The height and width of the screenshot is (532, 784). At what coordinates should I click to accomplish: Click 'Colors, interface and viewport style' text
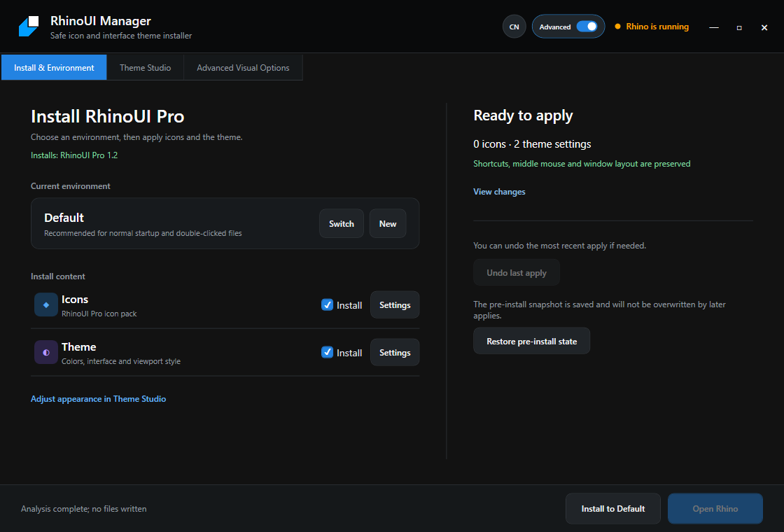[x=121, y=361]
